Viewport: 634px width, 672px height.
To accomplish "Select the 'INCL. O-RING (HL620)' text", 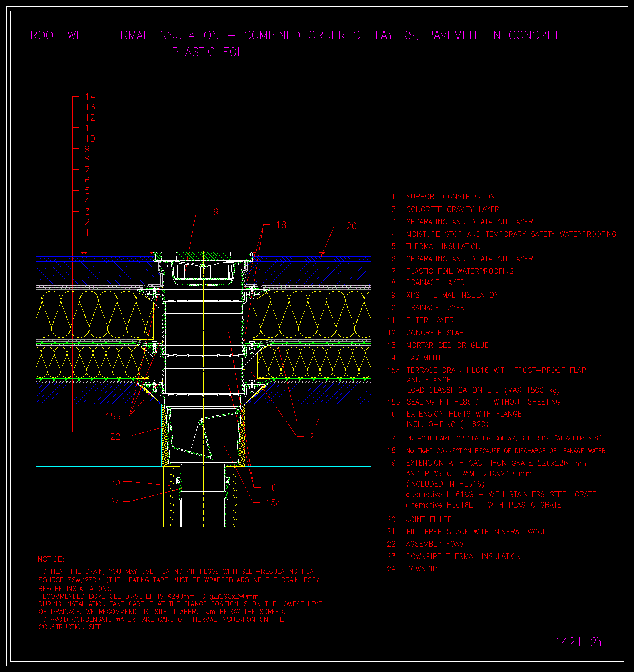I will [x=447, y=425].
